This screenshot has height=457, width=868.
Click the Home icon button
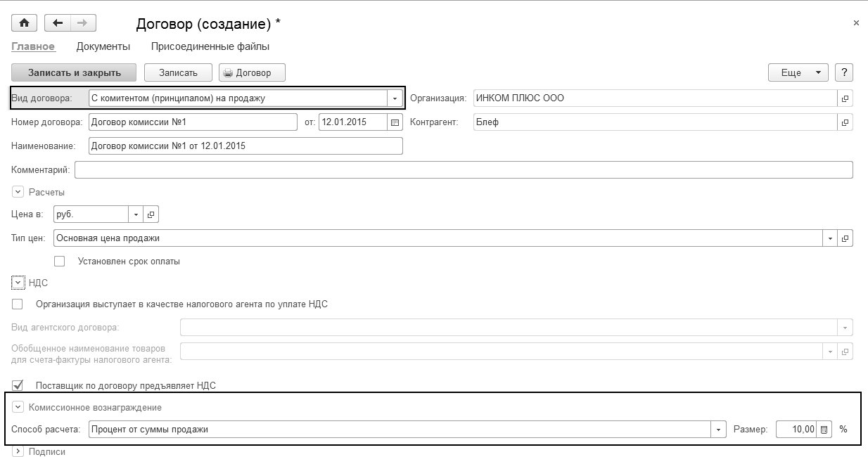coord(24,23)
